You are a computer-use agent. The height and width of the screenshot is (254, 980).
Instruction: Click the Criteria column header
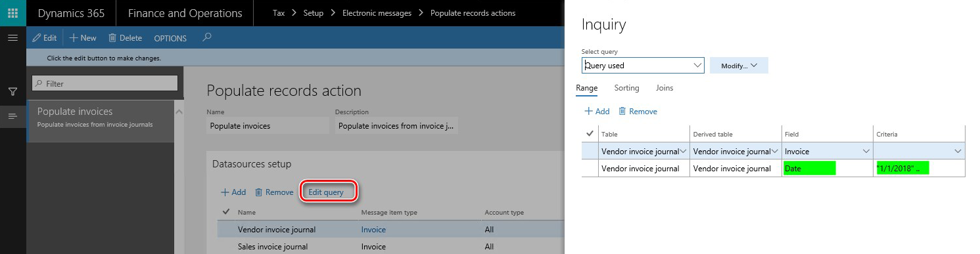887,135
